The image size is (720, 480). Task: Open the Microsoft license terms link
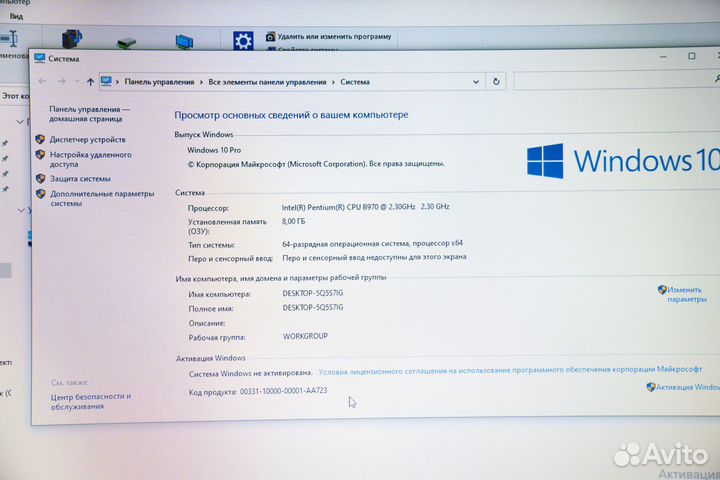[510, 370]
